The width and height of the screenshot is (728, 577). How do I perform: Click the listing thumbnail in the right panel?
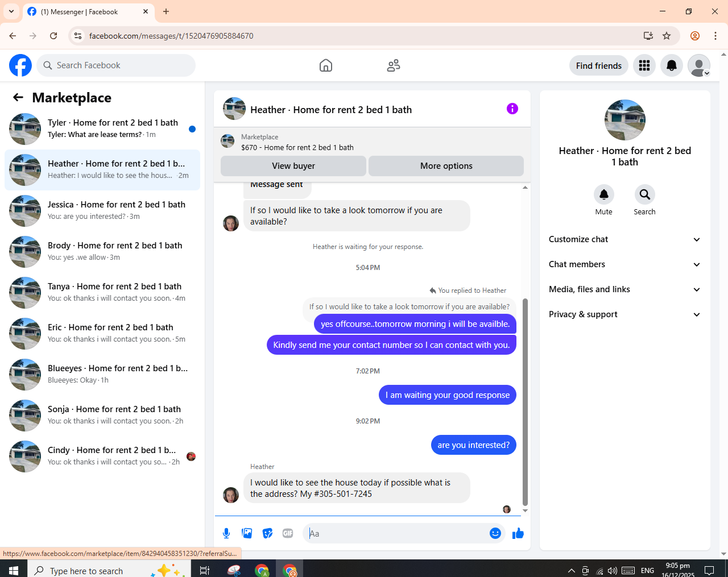(625, 120)
